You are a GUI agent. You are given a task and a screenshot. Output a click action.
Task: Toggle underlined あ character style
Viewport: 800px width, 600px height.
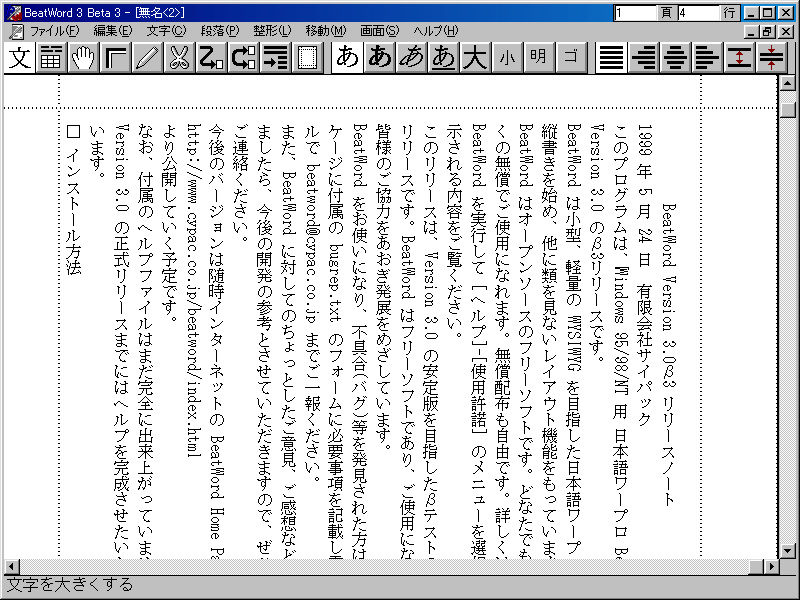click(443, 57)
